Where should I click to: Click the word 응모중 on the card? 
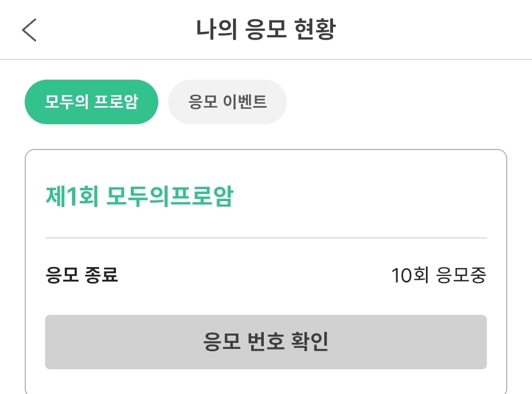[x=462, y=275]
